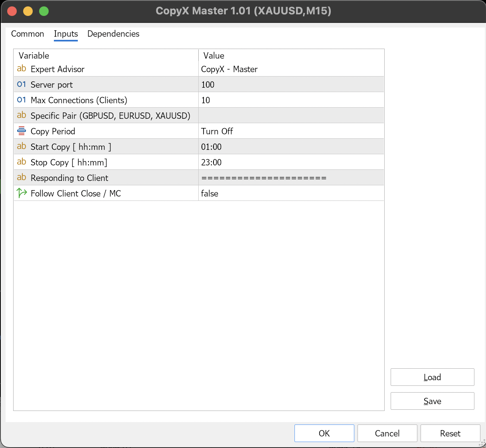Image resolution: width=486 pixels, height=448 pixels.
Task: Click the integer icon next to Server port
Action: (x=22, y=84)
